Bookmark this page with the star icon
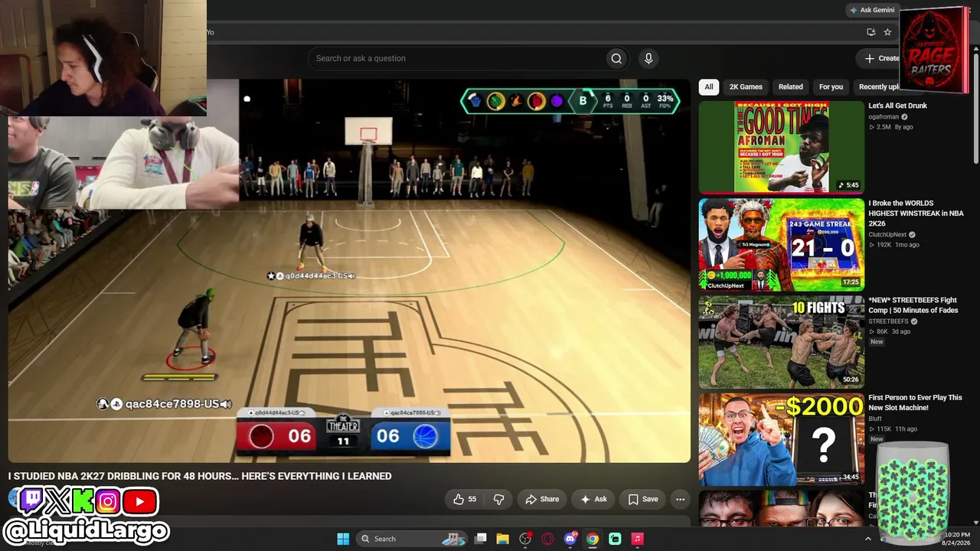 (887, 32)
